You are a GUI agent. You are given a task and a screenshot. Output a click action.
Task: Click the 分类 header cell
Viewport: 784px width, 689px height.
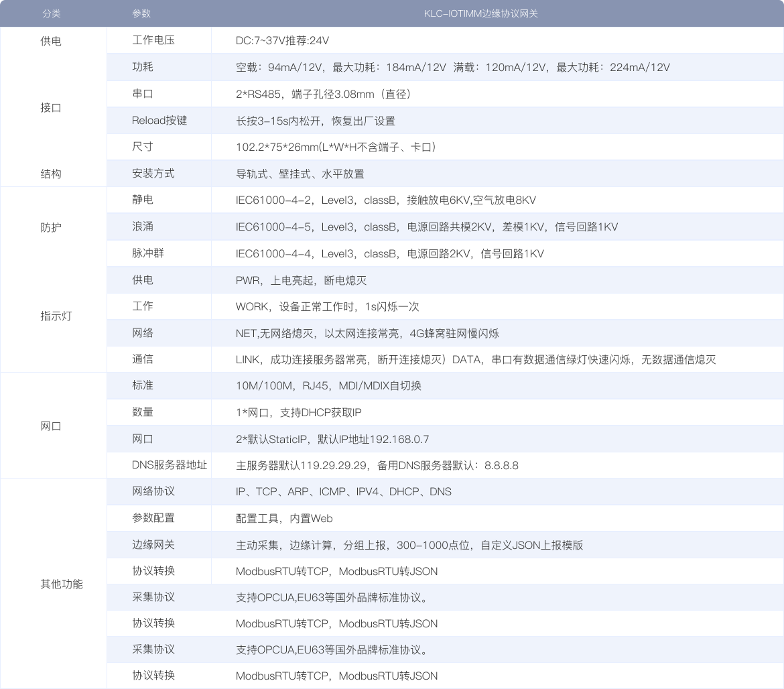[x=52, y=13]
